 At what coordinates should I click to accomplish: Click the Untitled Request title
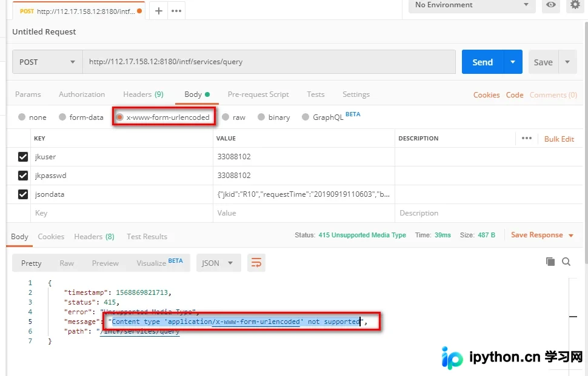pos(44,32)
